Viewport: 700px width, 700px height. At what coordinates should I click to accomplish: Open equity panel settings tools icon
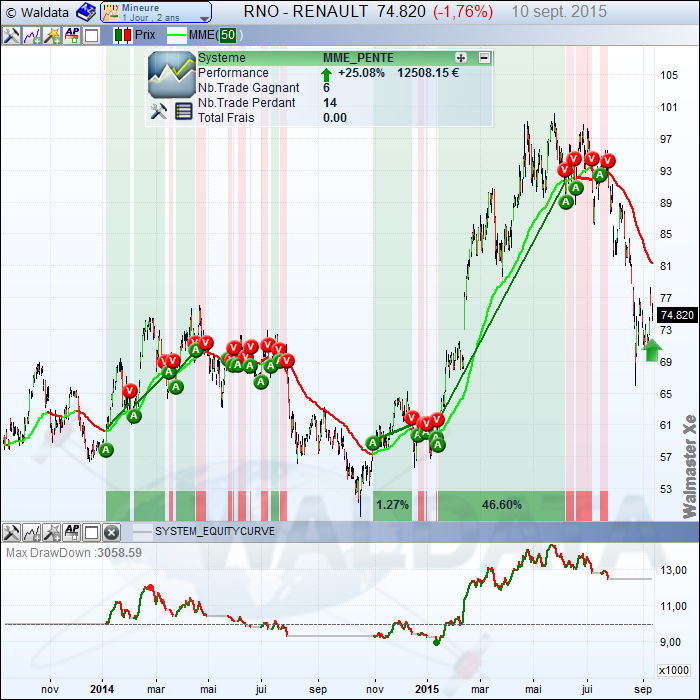coord(11,532)
